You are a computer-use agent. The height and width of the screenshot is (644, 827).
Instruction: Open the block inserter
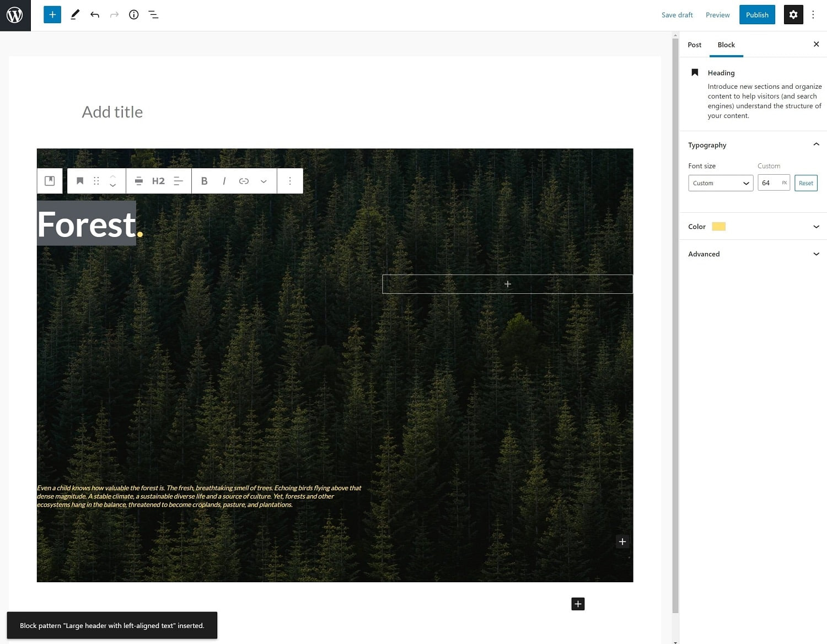coord(52,14)
